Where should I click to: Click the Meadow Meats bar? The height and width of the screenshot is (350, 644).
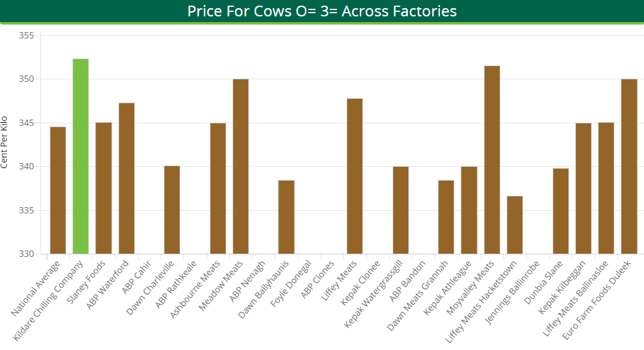point(241,166)
